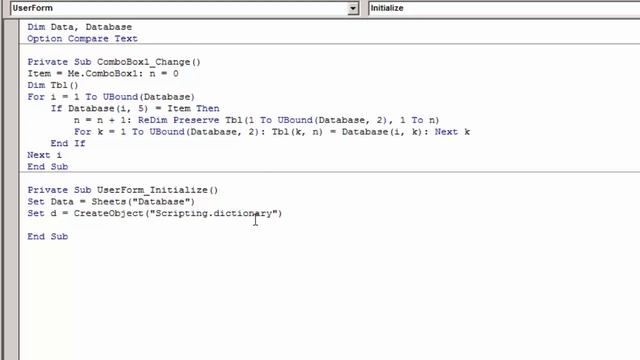
Task: Click the 'Dim Tbl()' line
Action: (x=53, y=85)
